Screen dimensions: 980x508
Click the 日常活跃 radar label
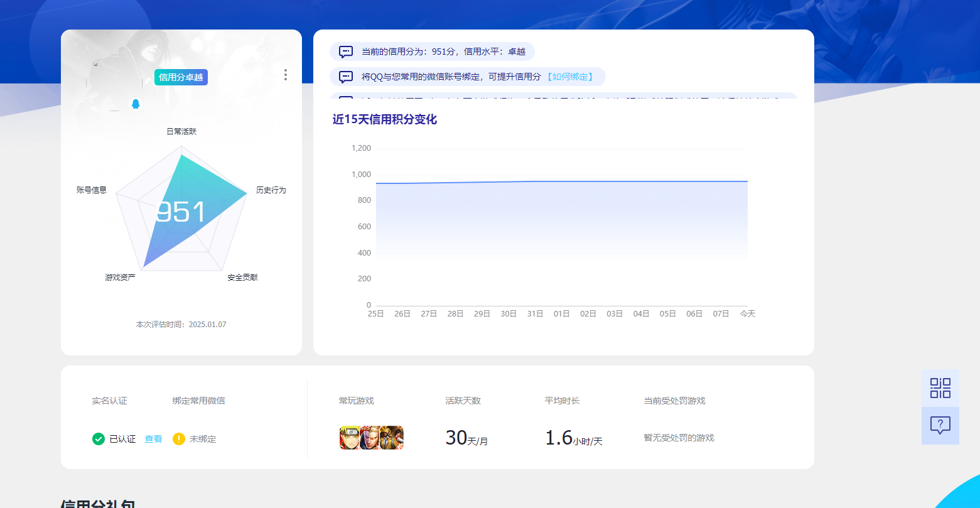[x=181, y=131]
